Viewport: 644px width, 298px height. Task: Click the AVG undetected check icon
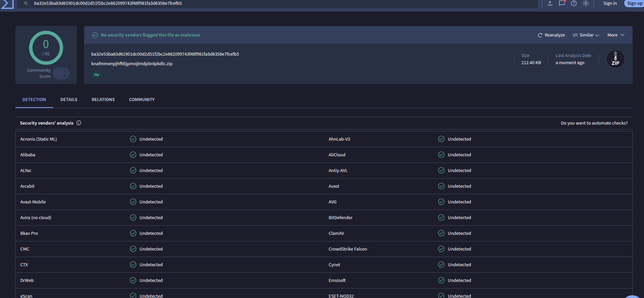click(441, 202)
